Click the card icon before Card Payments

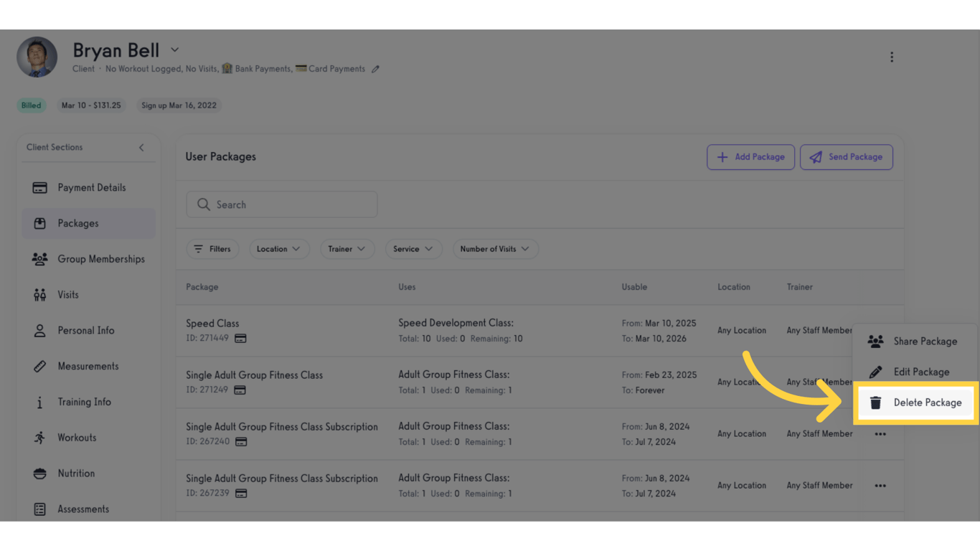pos(301,69)
